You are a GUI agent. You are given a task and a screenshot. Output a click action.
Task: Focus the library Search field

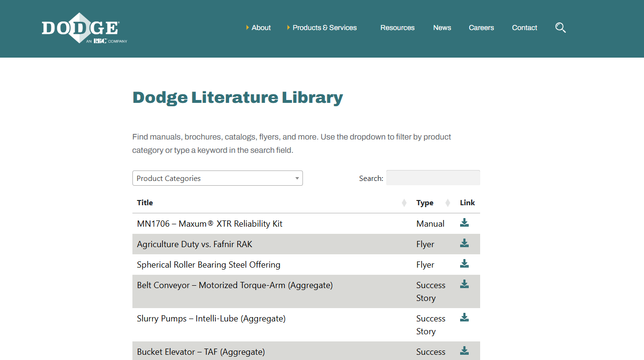pos(433,178)
